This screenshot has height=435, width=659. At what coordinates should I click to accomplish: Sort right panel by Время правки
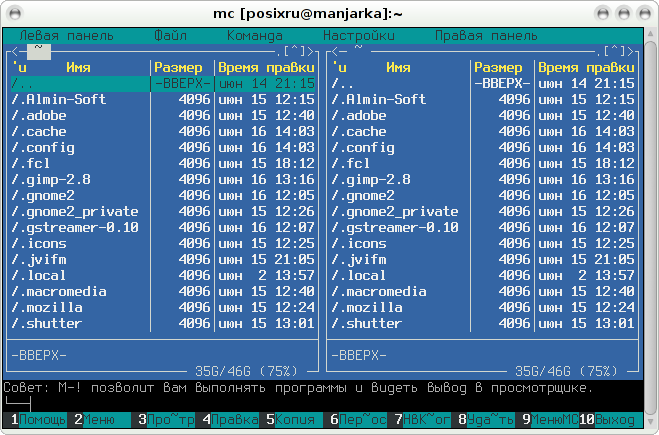586,68
